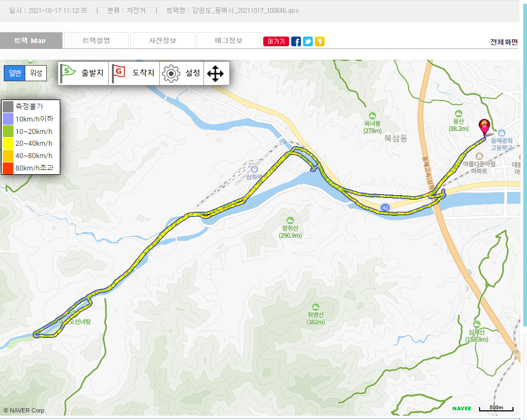The image size is (527, 420).
Task: Click the red 퍼가기 button
Action: pos(276,41)
